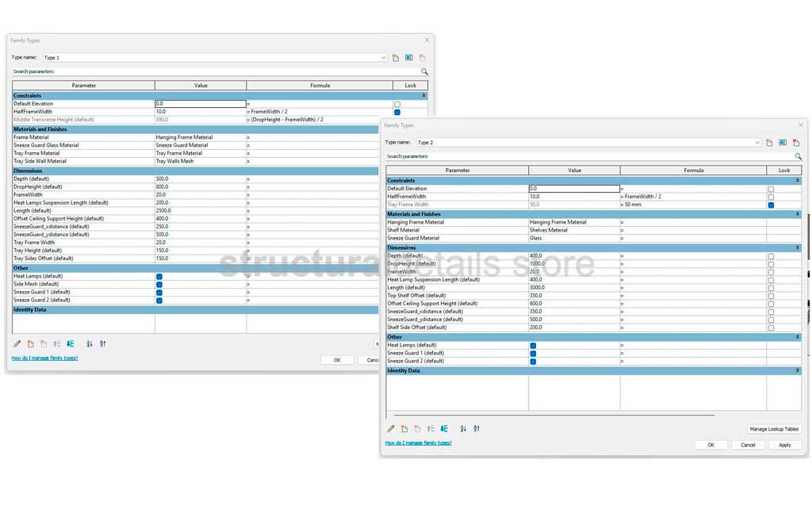Screen dimensions: 812x525
Task: Enable lock for Depth in Type 2 dialog
Action: point(771,256)
